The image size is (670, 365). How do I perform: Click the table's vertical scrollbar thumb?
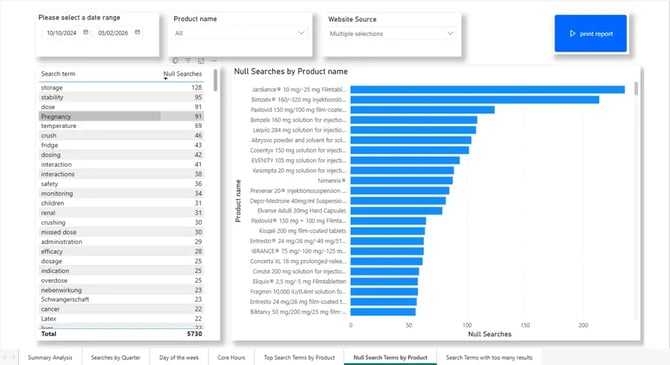[x=215, y=80]
